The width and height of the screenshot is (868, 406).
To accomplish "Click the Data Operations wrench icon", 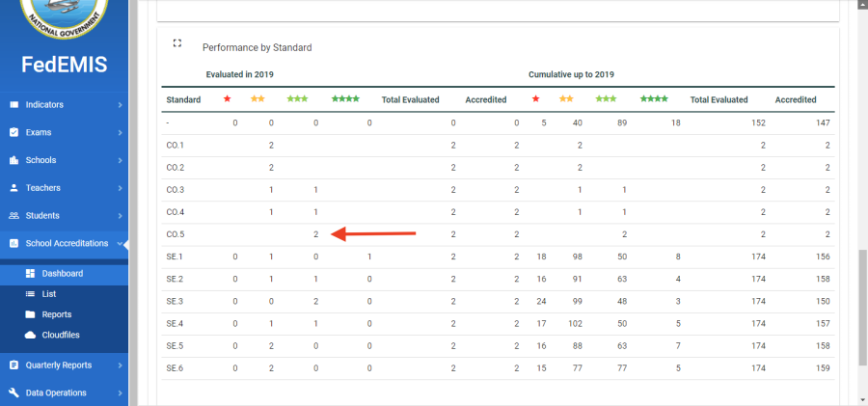I will click(14, 392).
